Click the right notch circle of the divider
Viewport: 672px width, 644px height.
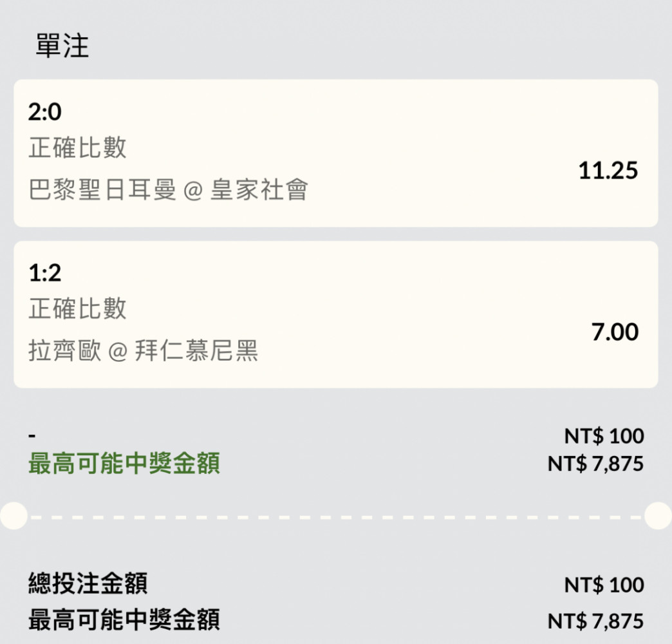point(658,516)
